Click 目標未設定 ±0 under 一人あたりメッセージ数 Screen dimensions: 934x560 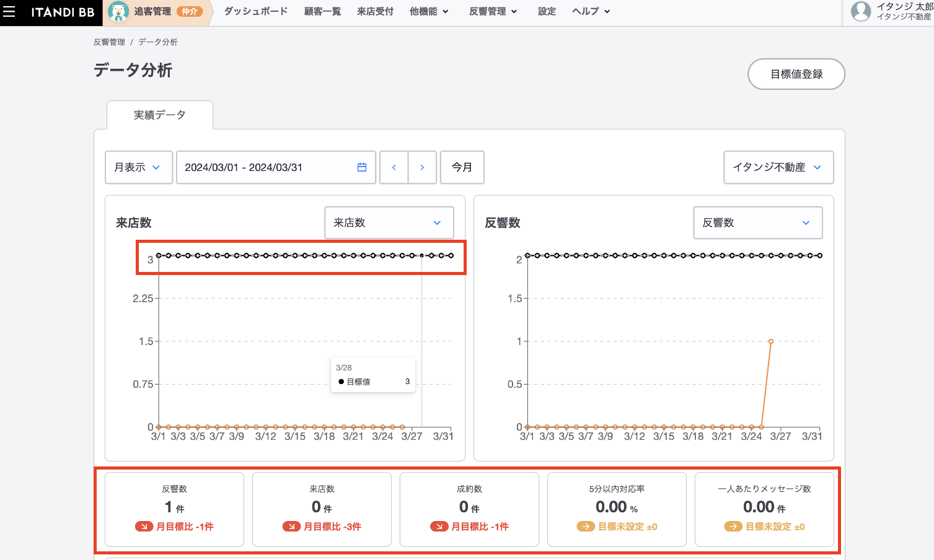[775, 527]
